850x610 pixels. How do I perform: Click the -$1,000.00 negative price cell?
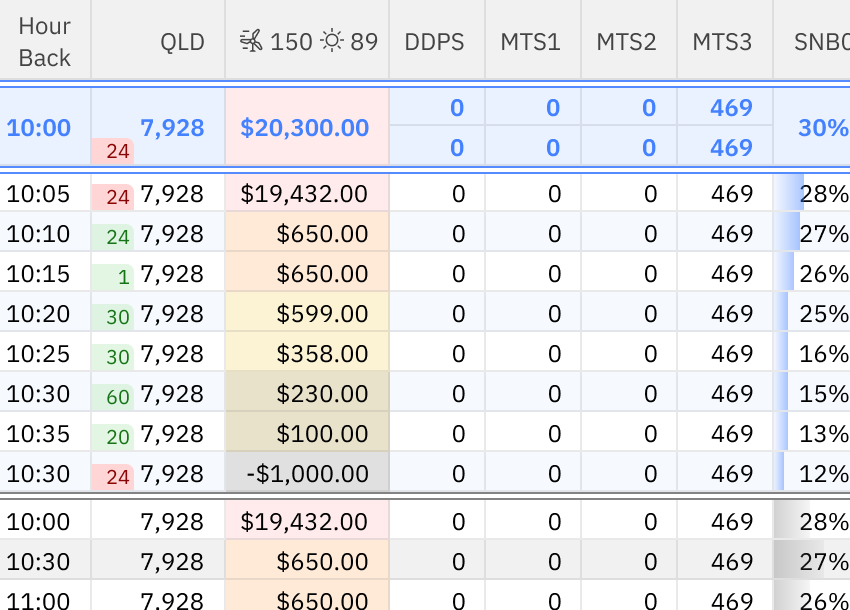[305, 474]
